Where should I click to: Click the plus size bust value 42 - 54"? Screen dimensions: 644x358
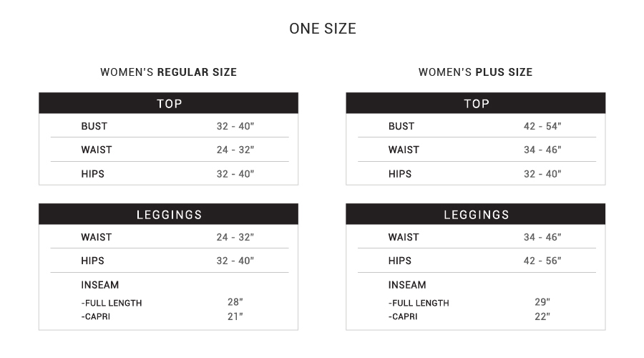[542, 126]
